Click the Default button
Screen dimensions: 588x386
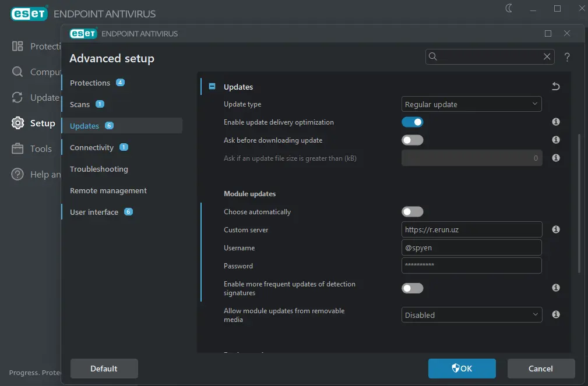104,369
